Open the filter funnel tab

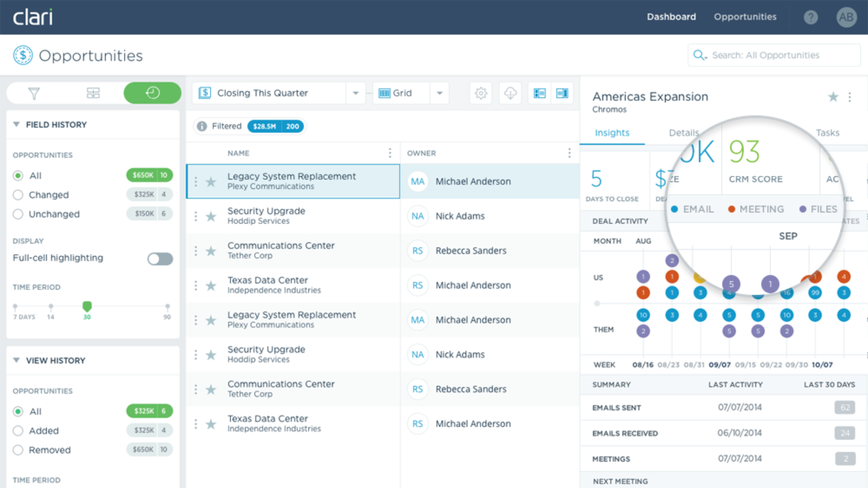tap(34, 94)
